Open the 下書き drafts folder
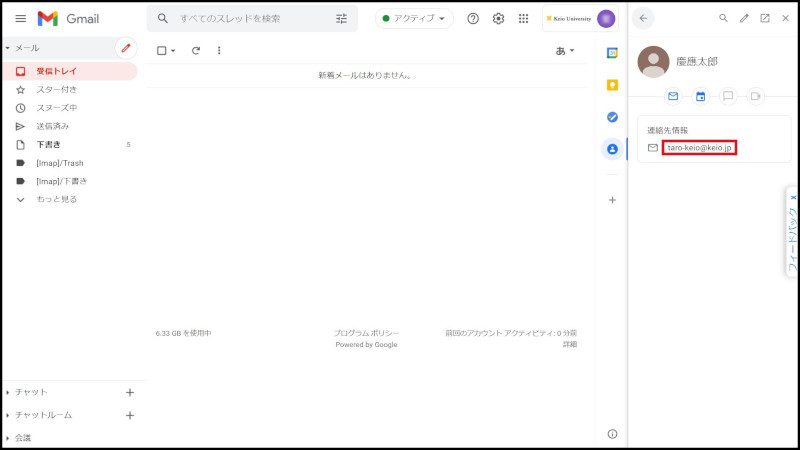 50,144
